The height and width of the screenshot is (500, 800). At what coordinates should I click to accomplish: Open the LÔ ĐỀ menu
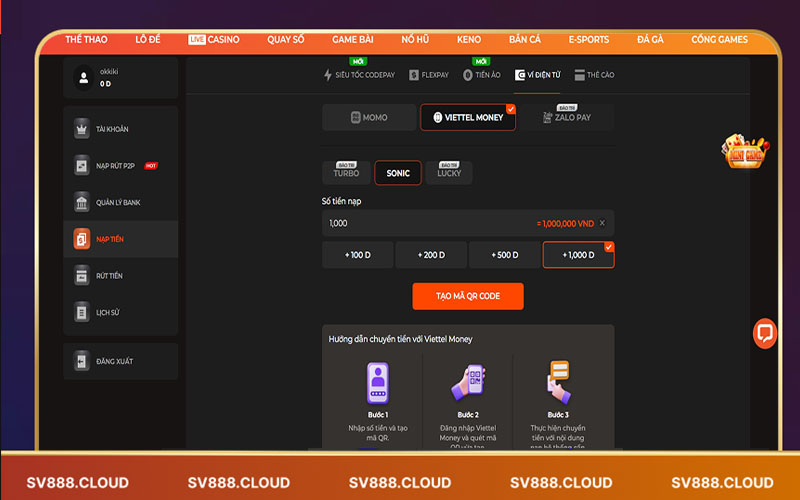click(147, 39)
